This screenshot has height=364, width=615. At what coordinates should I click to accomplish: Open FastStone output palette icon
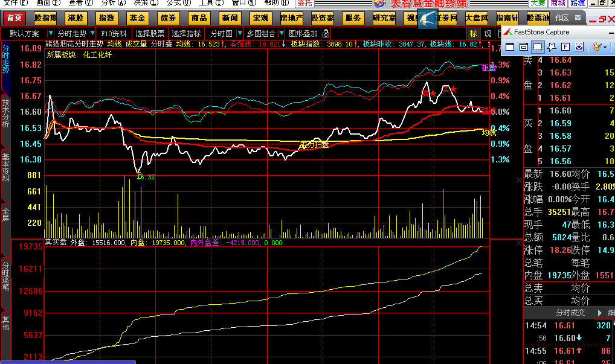point(596,47)
